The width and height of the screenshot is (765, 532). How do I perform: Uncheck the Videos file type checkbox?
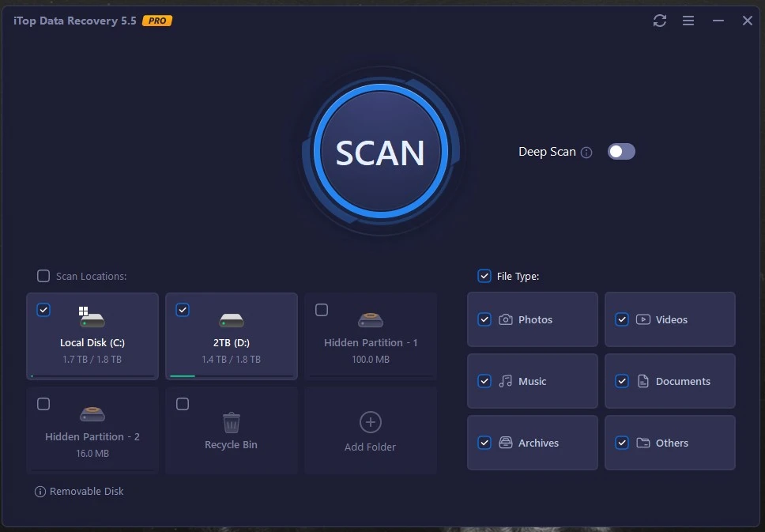[622, 319]
